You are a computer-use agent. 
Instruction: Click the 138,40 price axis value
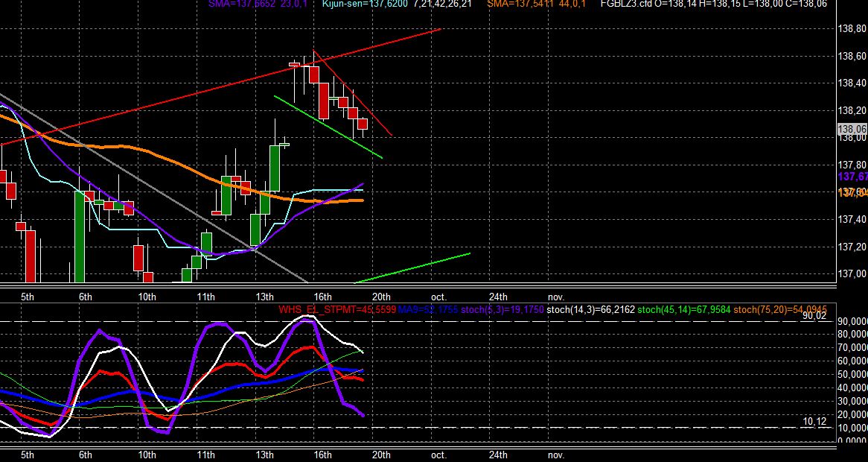tap(852, 83)
